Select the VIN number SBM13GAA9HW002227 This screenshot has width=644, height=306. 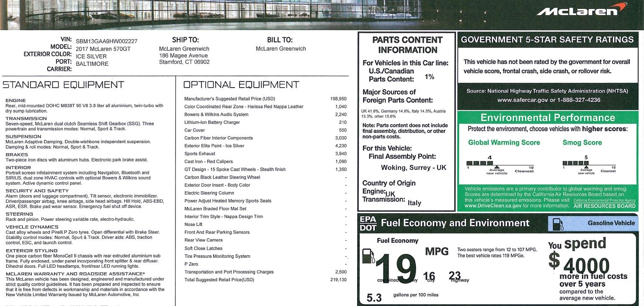[106, 41]
